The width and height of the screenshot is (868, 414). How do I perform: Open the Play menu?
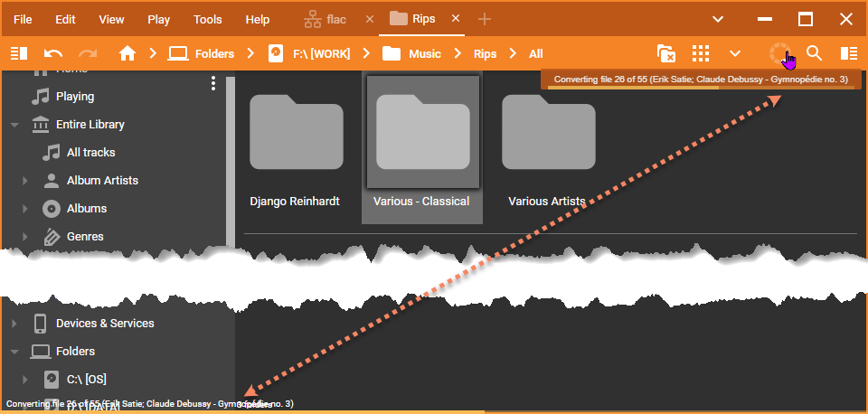coord(158,19)
